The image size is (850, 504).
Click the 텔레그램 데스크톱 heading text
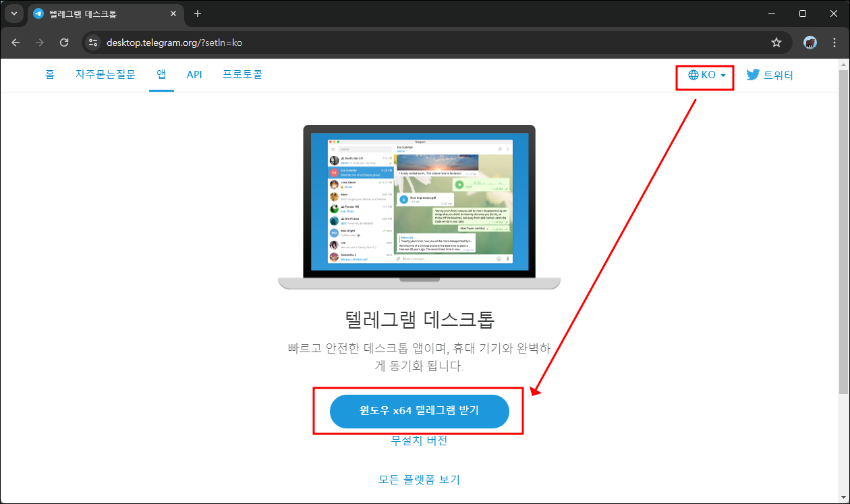click(419, 318)
